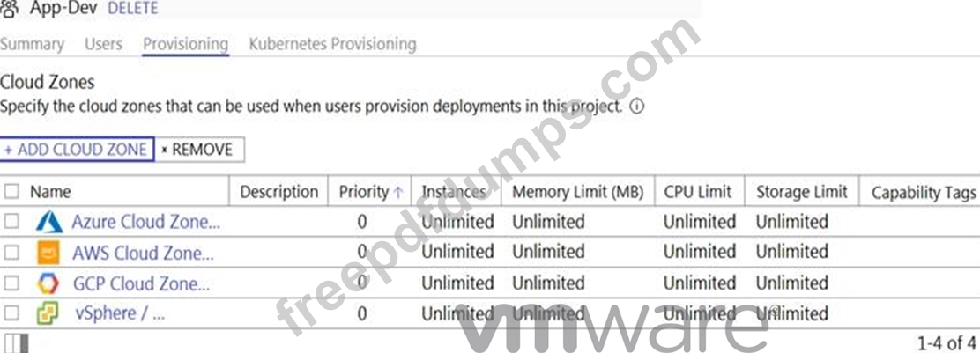Image resolution: width=980 pixels, height=353 pixels.
Task: Click the Azure cloud zone icon
Action: click(48, 222)
